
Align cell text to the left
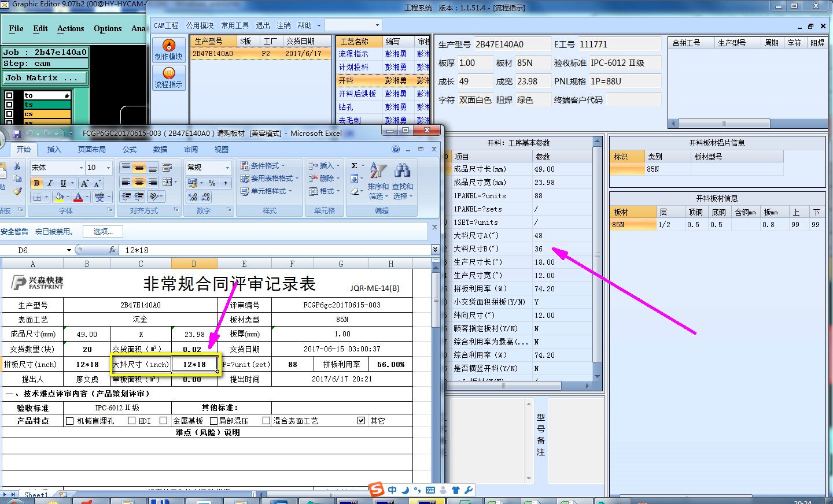(126, 182)
